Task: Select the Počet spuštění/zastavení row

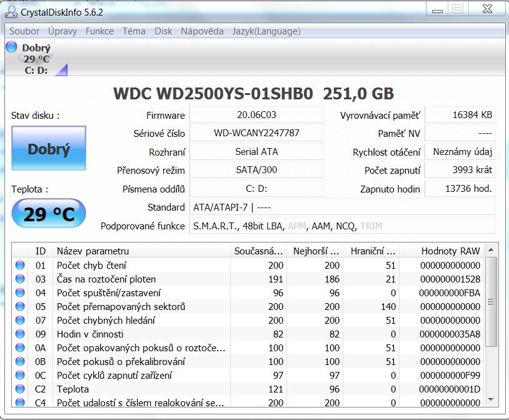Action: pyautogui.click(x=248, y=292)
